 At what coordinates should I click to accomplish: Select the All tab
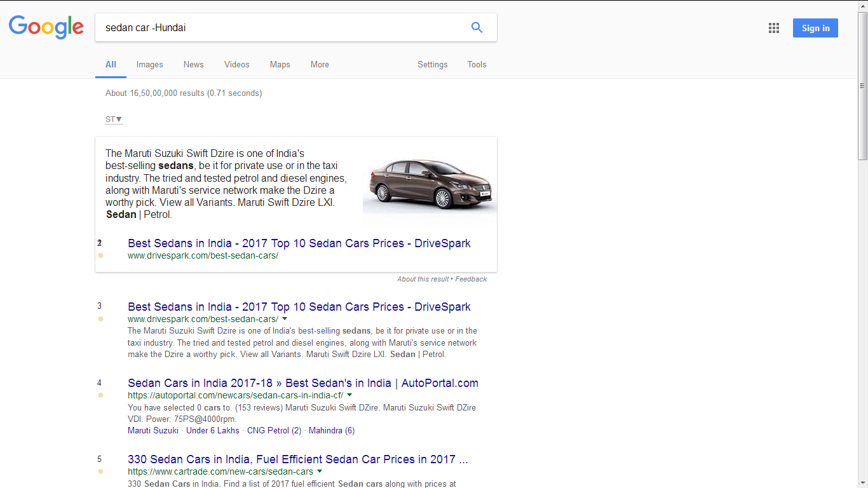coord(111,64)
